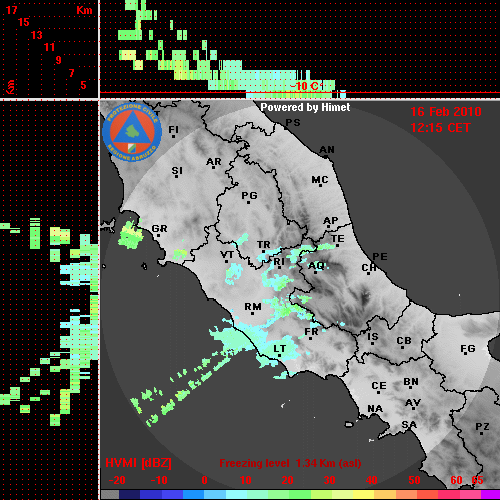Click the "5" height scale label
Screen dimensions: 500x500
point(83,85)
